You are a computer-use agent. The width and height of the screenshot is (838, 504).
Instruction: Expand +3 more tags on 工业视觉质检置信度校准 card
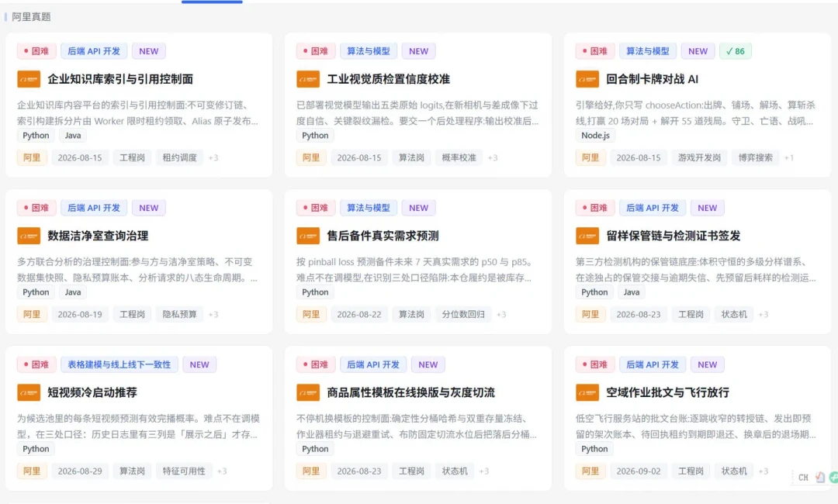[x=493, y=157]
